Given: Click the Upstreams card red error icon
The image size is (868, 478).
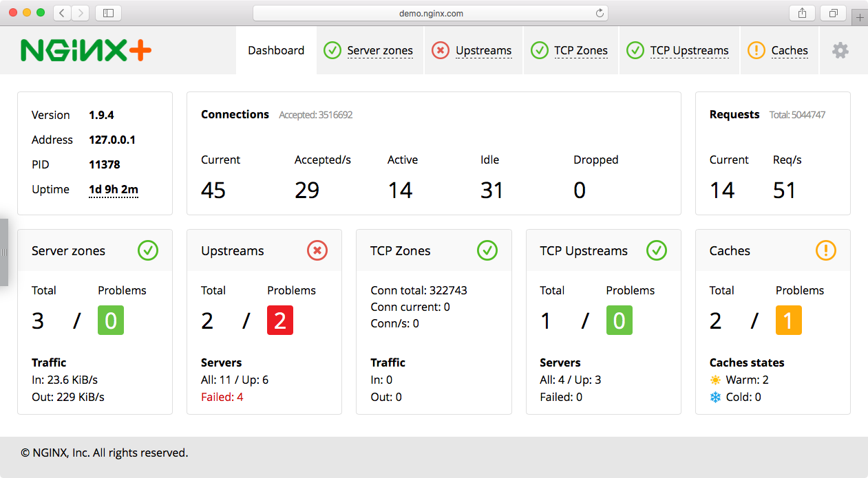Looking at the screenshot, I should tap(317, 250).
